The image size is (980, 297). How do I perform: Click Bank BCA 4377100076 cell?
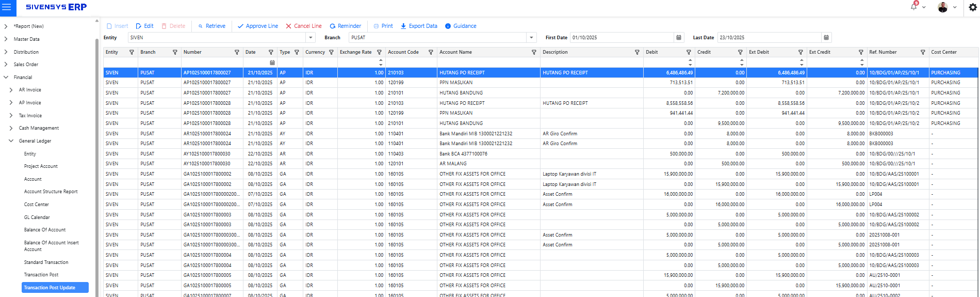[488, 154]
